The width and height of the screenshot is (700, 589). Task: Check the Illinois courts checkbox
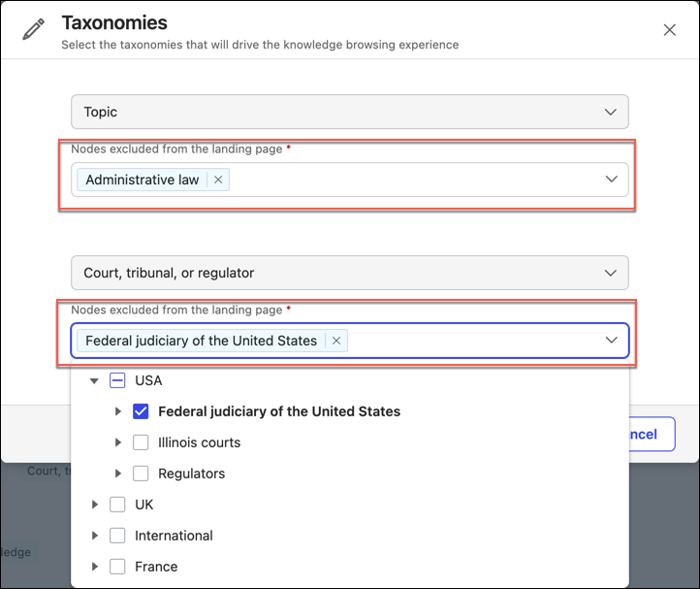(141, 442)
